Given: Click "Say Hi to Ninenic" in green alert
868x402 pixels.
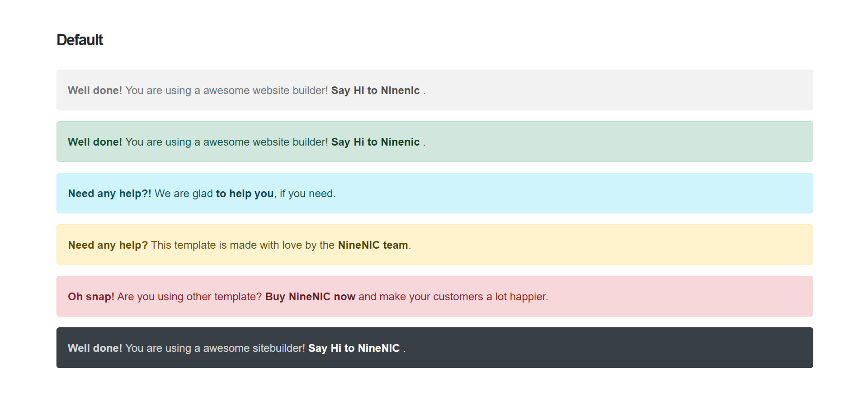Looking at the screenshot, I should click(x=375, y=142).
